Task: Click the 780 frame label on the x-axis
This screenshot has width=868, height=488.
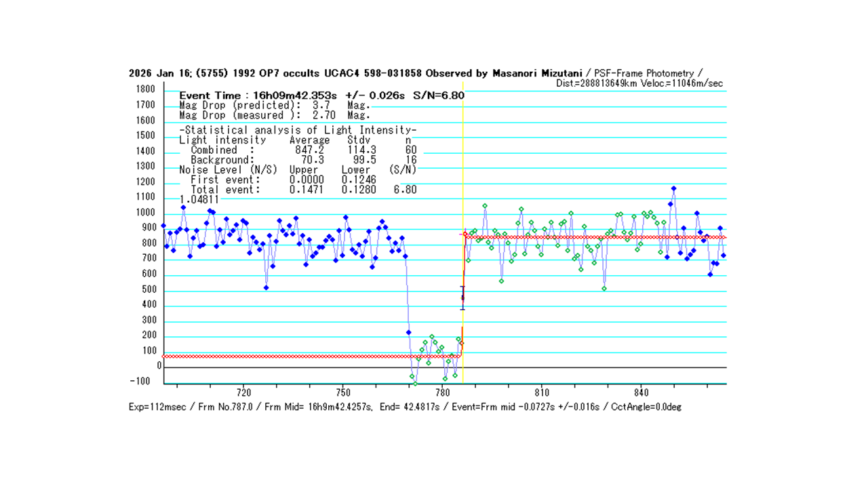Action: [442, 392]
